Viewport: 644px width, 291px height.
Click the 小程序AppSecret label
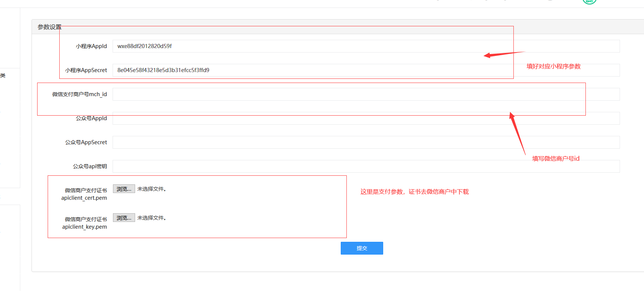point(86,70)
